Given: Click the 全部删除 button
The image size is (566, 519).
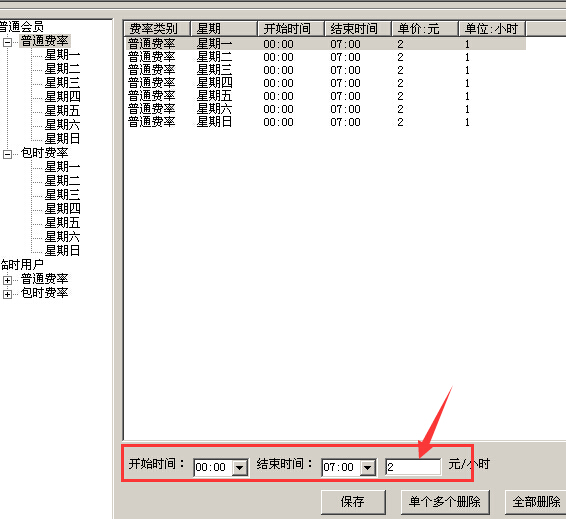Looking at the screenshot, I should click(x=536, y=502).
